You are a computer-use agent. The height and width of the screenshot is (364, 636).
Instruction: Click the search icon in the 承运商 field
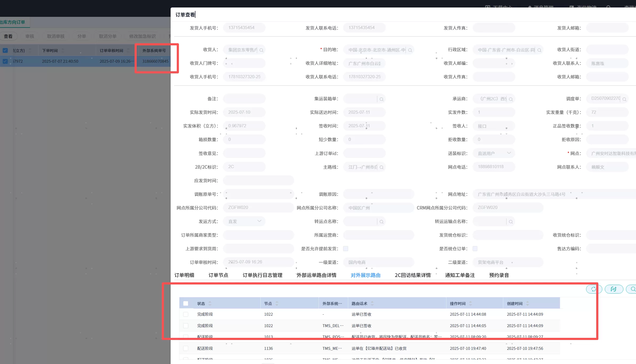click(511, 99)
